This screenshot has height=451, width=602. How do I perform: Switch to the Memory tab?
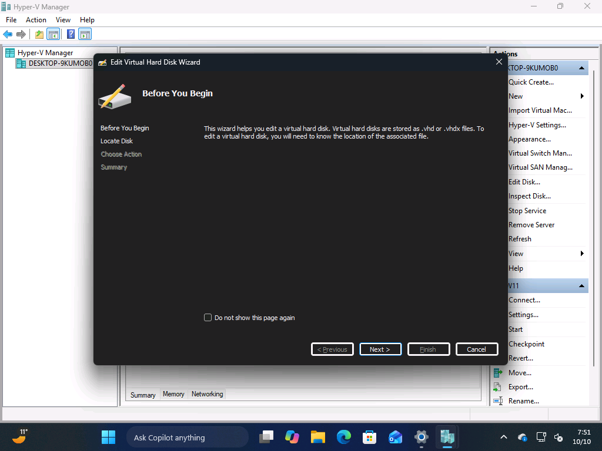pos(173,394)
